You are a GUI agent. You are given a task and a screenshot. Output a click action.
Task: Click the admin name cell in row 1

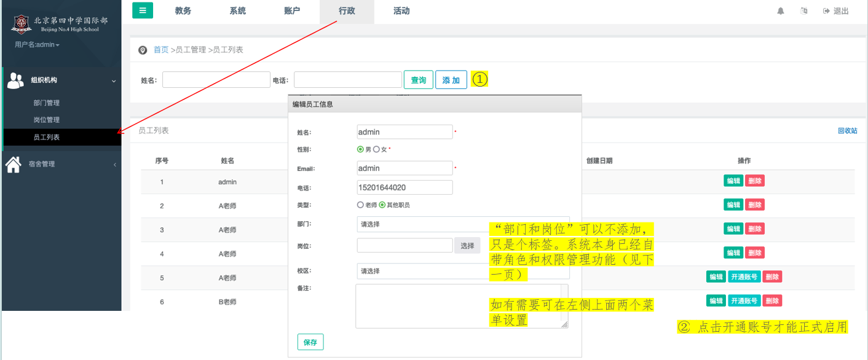coord(227,182)
